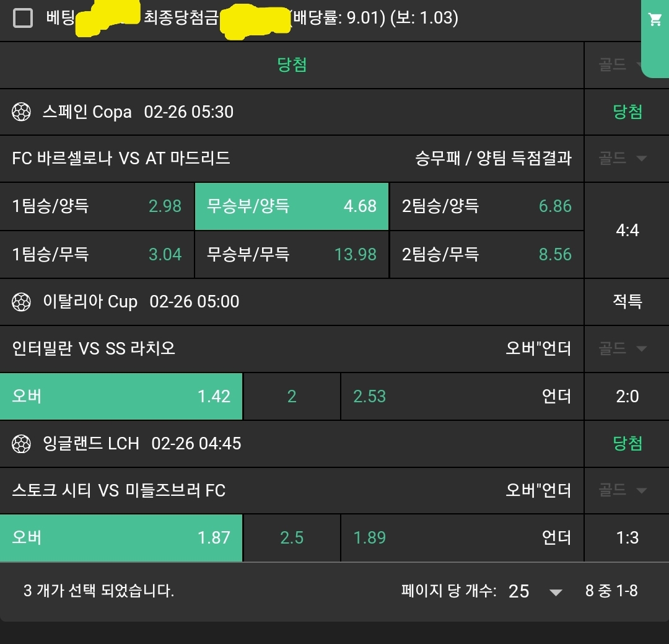Click soccer ball icon beside 이탈리아 Cup
The image size is (669, 644).
[22, 302]
